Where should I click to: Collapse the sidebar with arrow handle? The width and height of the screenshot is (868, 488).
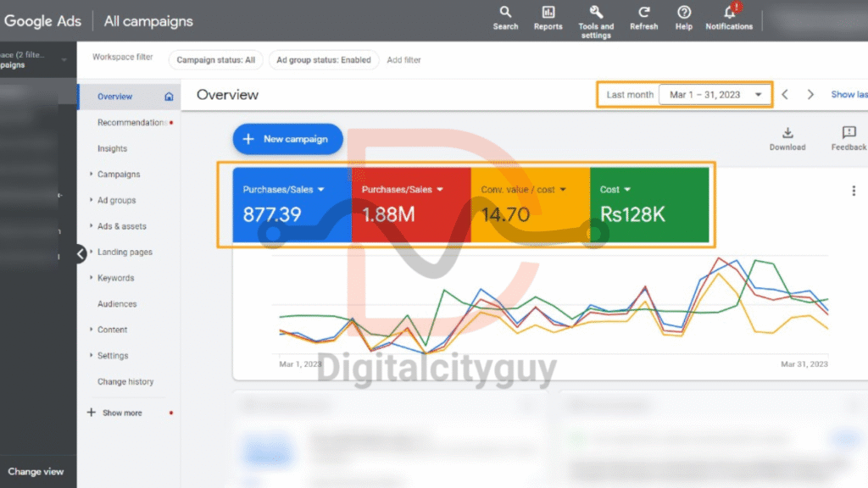pos(81,252)
